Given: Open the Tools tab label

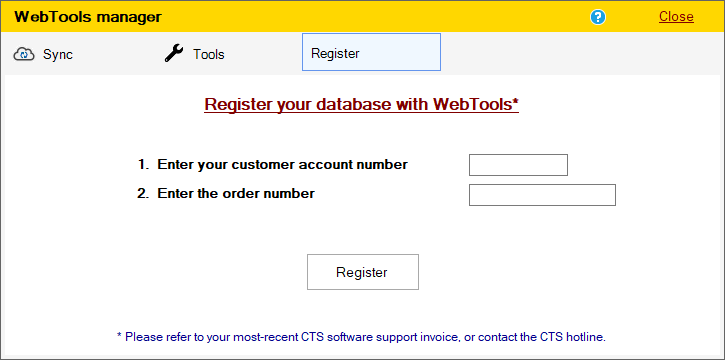Looking at the screenshot, I should click(x=209, y=55).
